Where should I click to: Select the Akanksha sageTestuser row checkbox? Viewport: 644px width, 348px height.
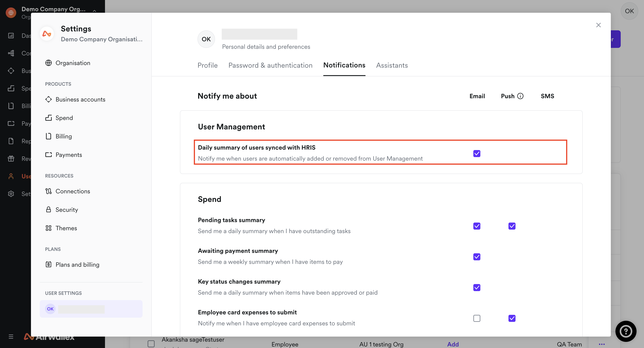coord(151,344)
